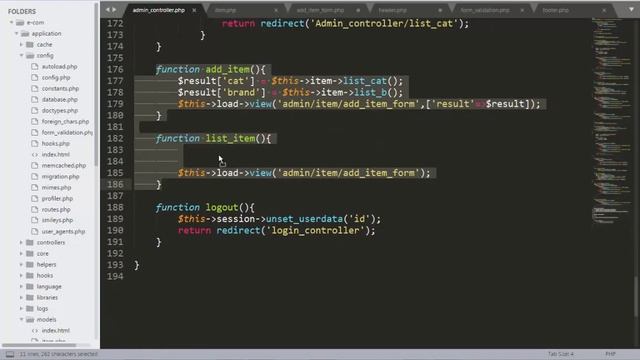Click the editor vertical scrollbar thumb
The width and height of the screenshot is (640, 360).
coord(636,296)
